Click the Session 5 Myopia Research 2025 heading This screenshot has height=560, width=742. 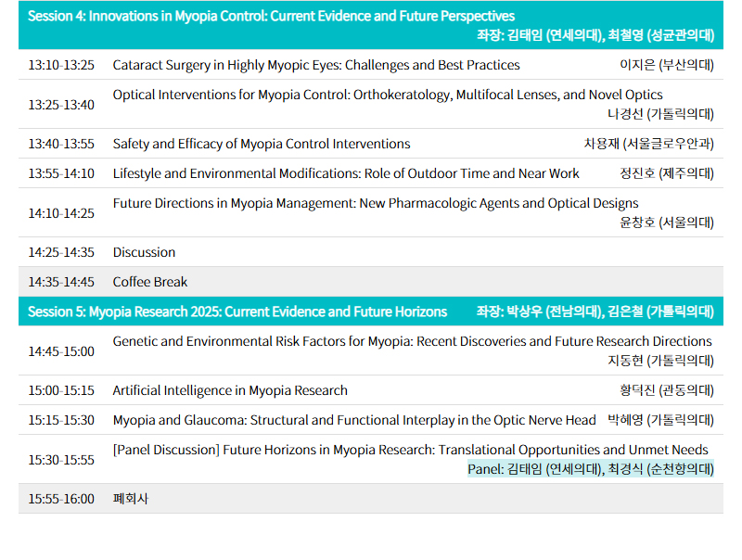coord(237,312)
